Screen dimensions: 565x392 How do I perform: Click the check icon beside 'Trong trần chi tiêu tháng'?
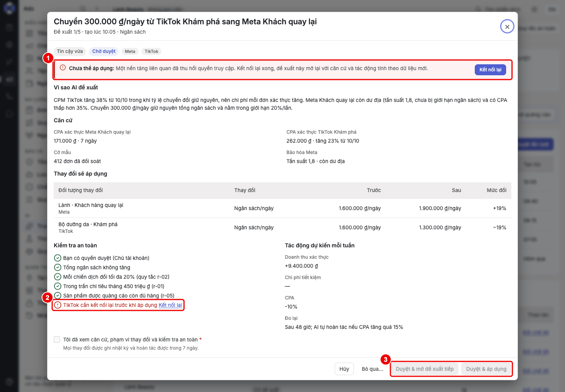(58, 286)
